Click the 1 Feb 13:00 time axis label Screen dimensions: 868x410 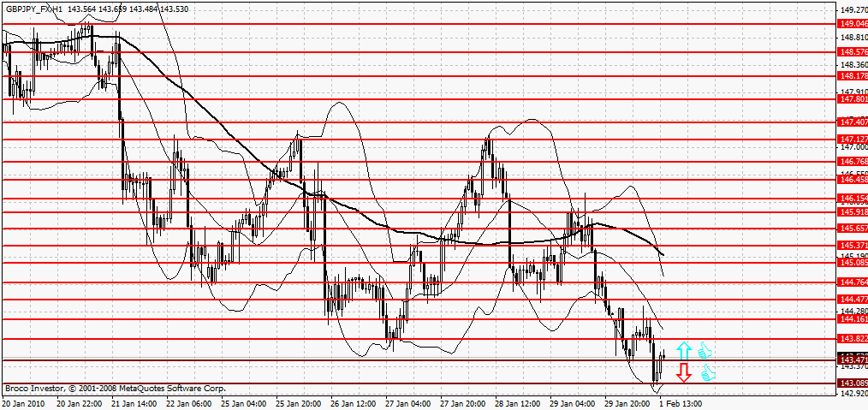click(681, 402)
